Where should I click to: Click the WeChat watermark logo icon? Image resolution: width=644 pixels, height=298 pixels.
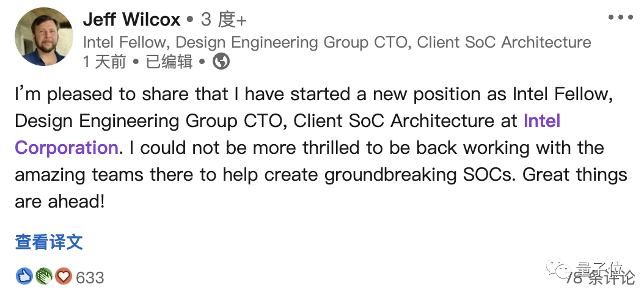click(x=558, y=269)
